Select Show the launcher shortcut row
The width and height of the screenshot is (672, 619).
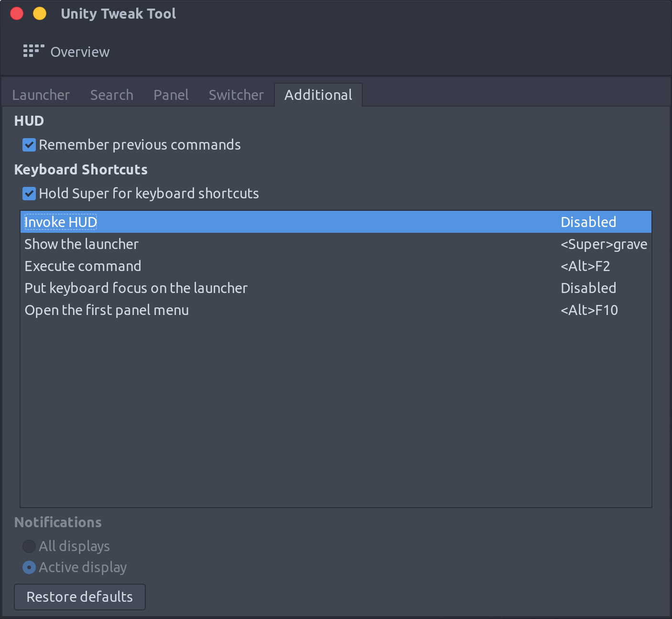point(336,244)
